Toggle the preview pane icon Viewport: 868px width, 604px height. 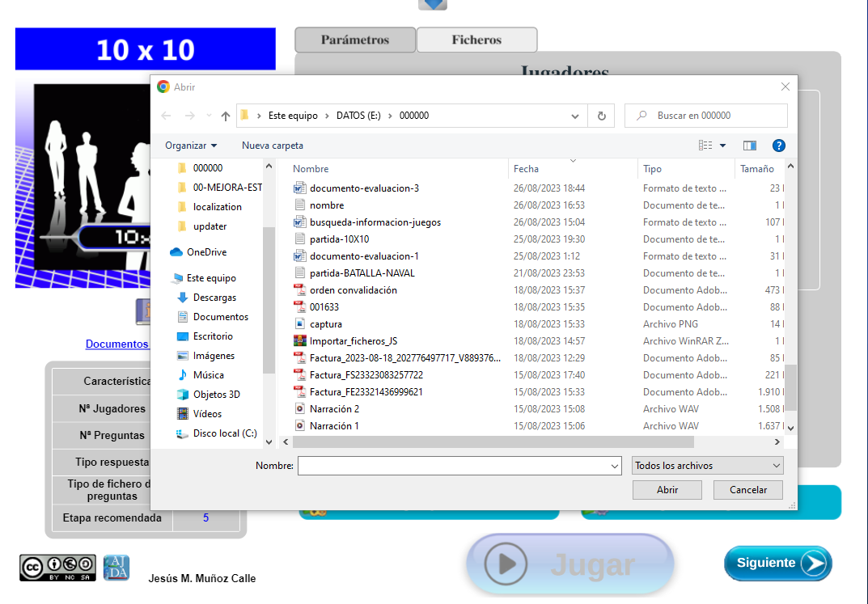click(x=749, y=146)
